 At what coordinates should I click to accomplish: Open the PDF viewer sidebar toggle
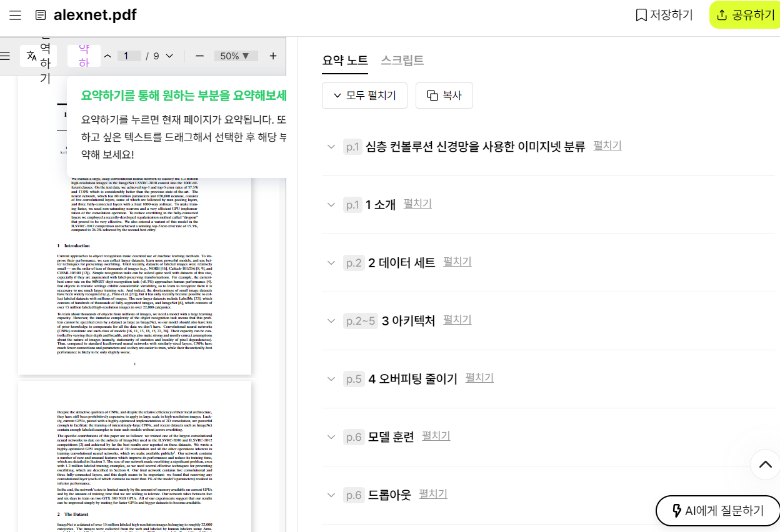click(5, 56)
